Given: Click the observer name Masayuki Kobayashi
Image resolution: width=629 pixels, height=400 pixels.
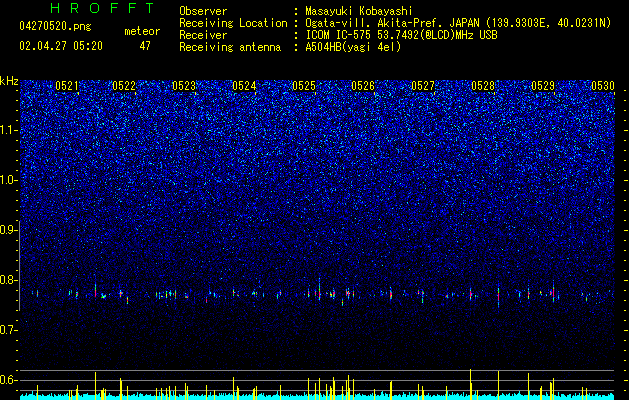Looking at the screenshot, I should point(359,11).
